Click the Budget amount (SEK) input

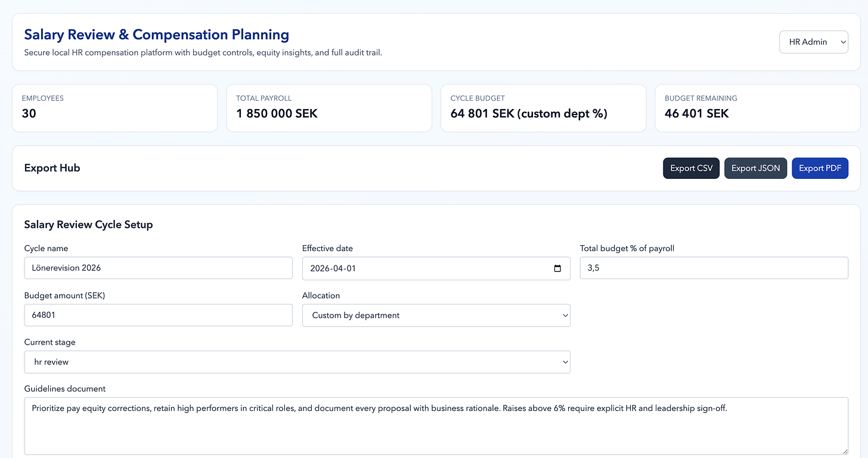pyautogui.click(x=158, y=315)
